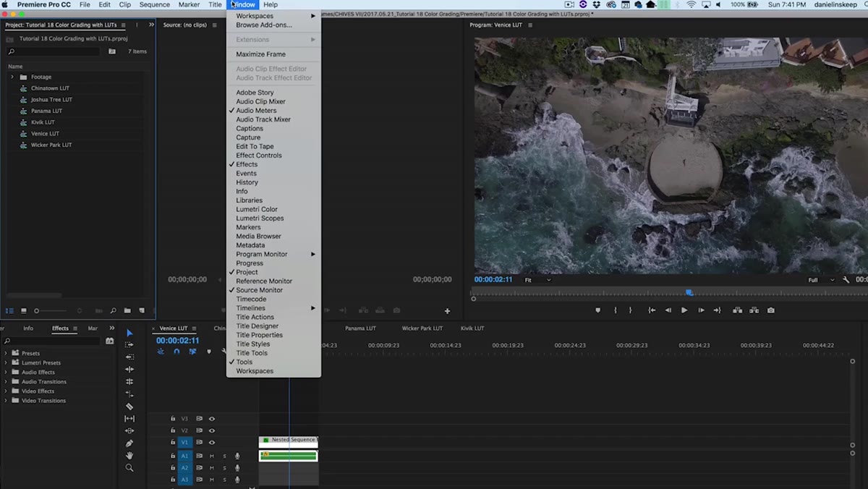Open the Sequence menu in menu bar
868x489 pixels.
pyautogui.click(x=155, y=5)
